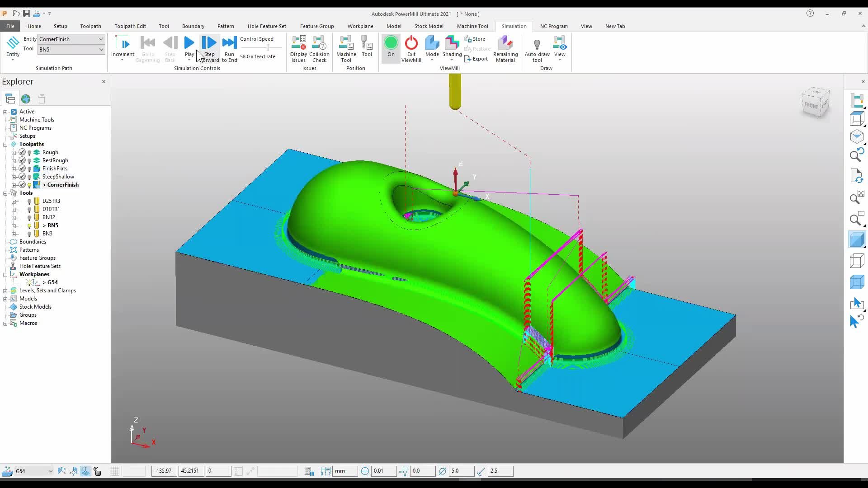This screenshot has height=488, width=868.
Task: Open the Toolpath ribbon tab
Action: [x=90, y=26]
